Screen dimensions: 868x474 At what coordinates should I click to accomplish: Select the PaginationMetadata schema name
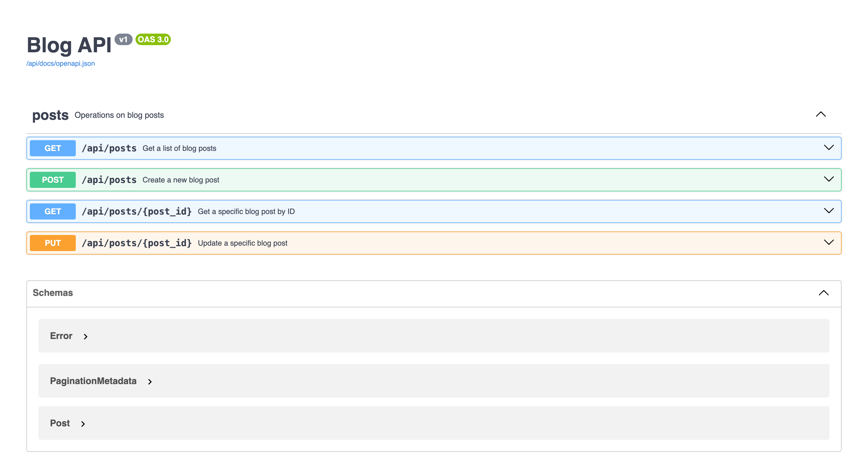(x=93, y=381)
